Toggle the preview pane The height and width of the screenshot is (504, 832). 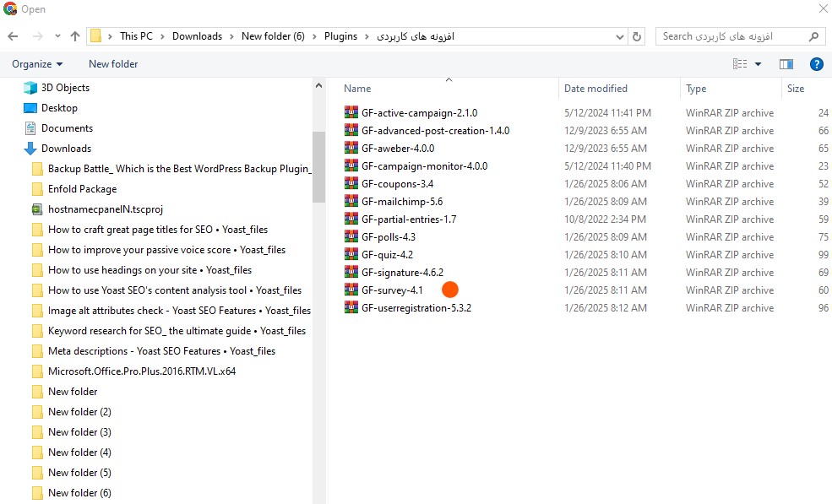coord(786,63)
